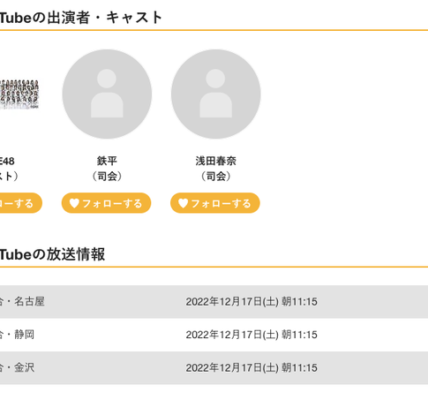Click 浅田春奈's avatar placeholder icon
428x400 pixels.
(216, 94)
